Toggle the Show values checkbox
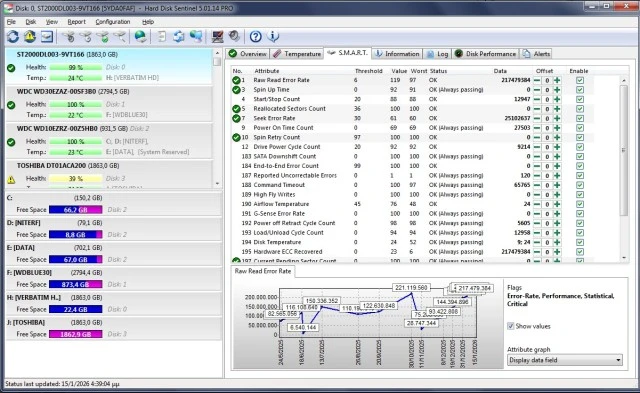The height and width of the screenshot is (393, 640). click(x=511, y=326)
